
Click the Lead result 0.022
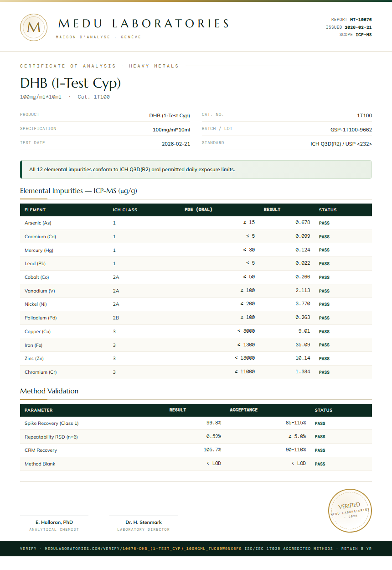[303, 263]
